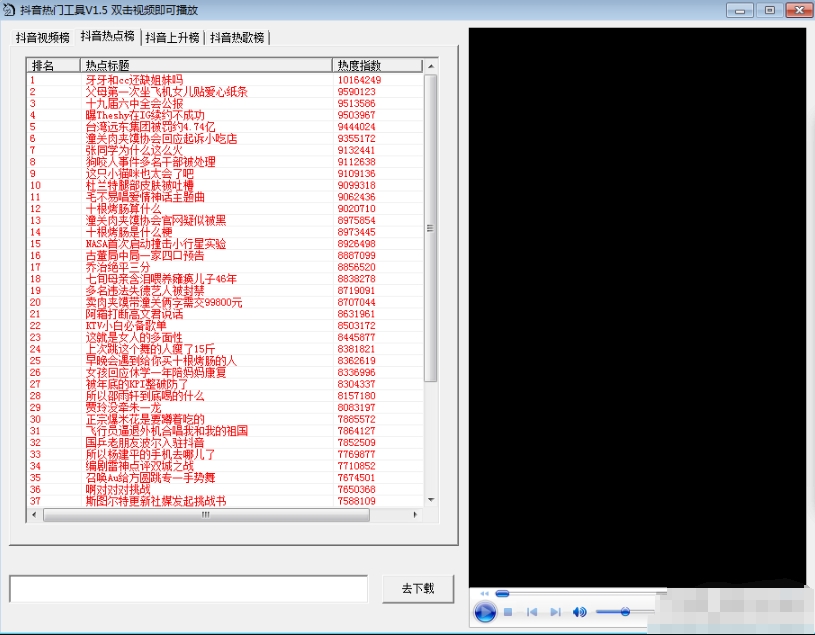Click the horizontal scrollbar thumb
Screen dimensions: 815x635
point(206,515)
